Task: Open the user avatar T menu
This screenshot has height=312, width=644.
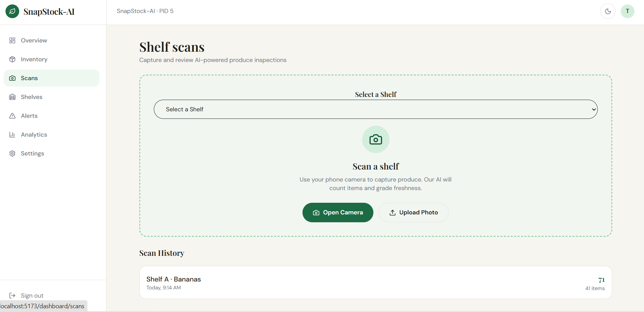Action: coord(628,11)
